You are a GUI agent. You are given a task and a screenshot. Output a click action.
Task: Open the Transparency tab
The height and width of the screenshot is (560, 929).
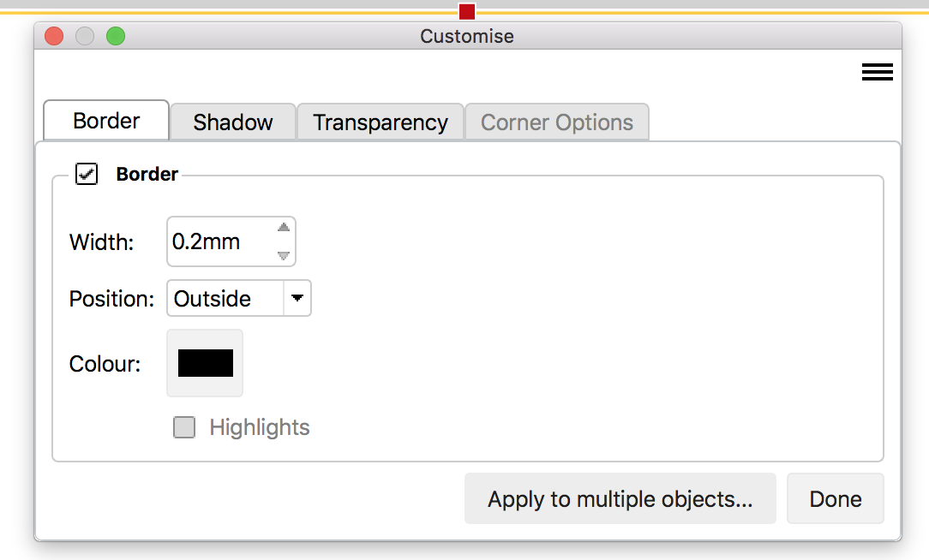[x=380, y=122]
